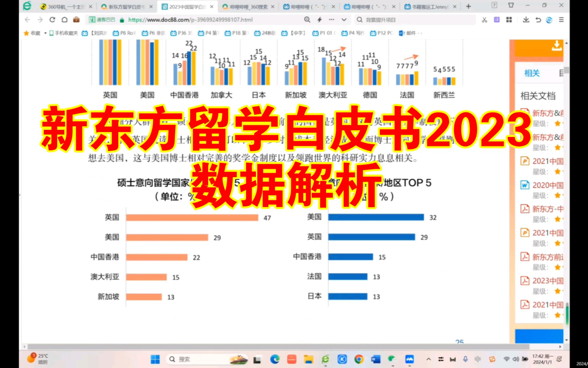This screenshot has height=368, width=588.
Task: Go to the browser home page
Action: [64, 20]
